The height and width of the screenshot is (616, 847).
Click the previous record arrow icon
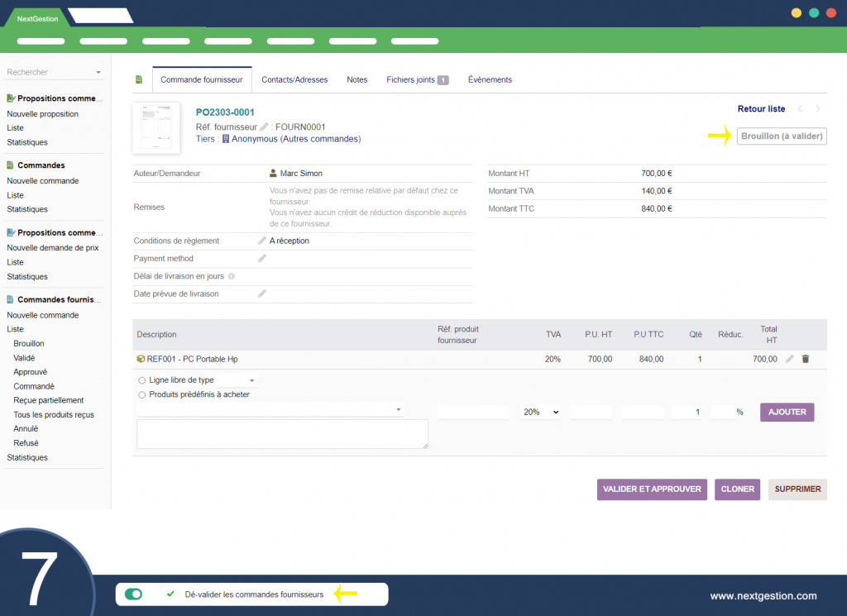tap(800, 109)
